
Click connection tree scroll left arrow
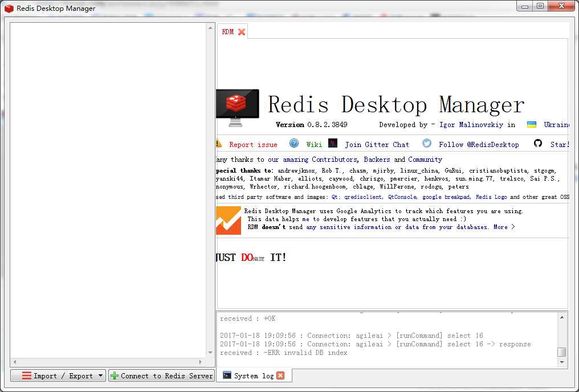coord(15,362)
